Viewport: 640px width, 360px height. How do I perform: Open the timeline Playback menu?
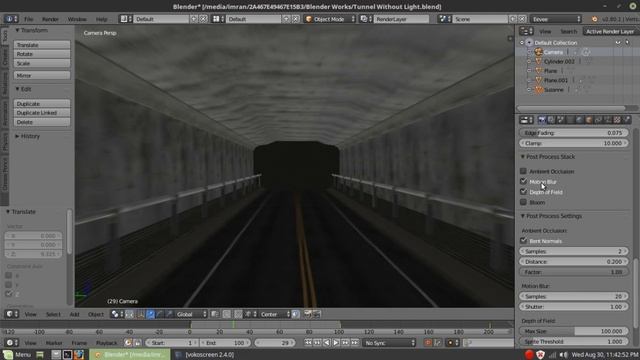[x=106, y=343]
